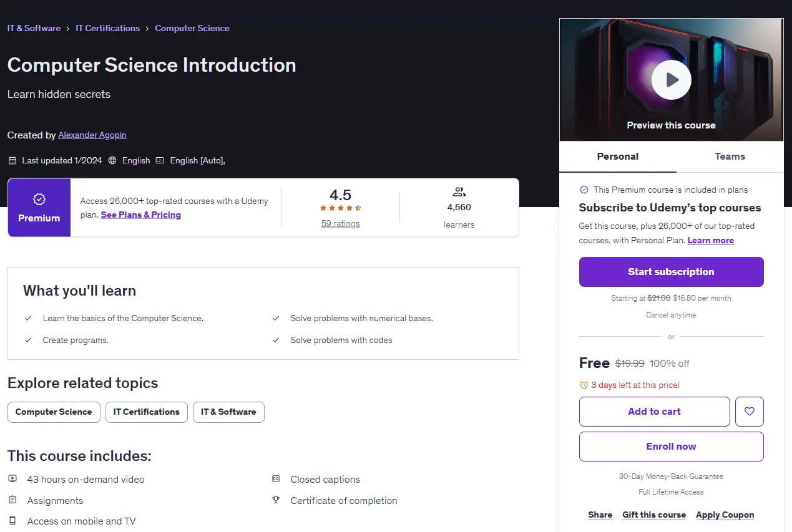Open instructor Alexander Agopin's profile
The width and height of the screenshot is (792, 532).
tap(92, 135)
